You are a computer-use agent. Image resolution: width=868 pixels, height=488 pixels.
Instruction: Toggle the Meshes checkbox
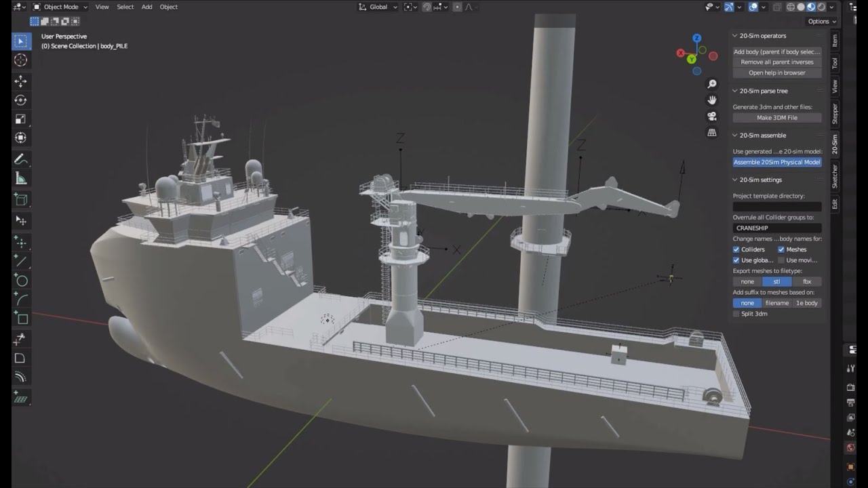click(x=781, y=249)
